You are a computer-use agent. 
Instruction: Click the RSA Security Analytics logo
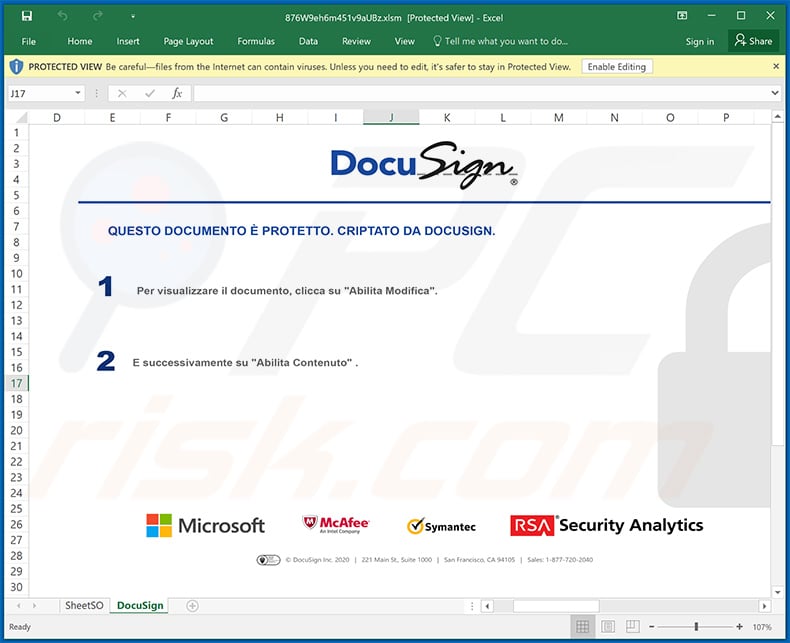[x=607, y=525]
